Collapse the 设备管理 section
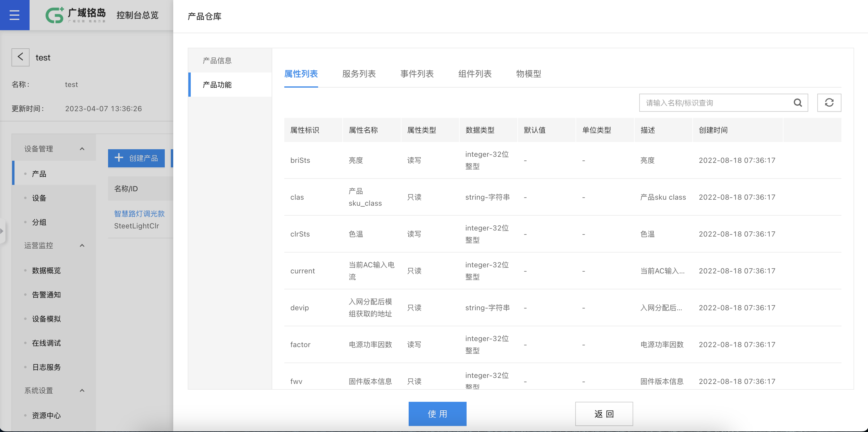The image size is (868, 432). tap(82, 149)
